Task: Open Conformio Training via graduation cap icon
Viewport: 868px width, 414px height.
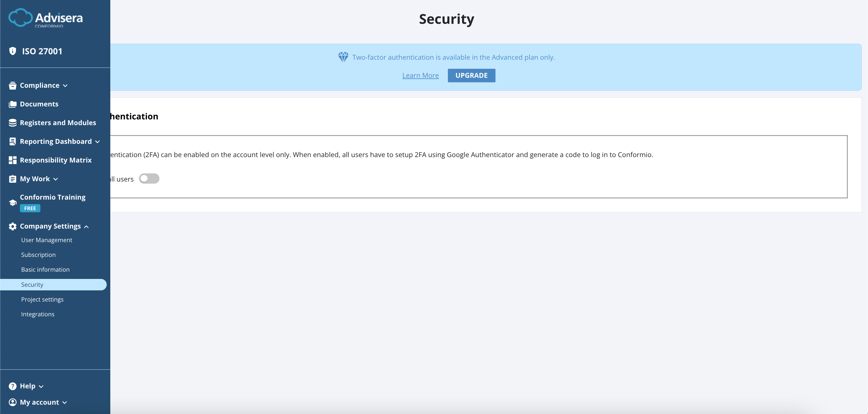Action: point(12,202)
